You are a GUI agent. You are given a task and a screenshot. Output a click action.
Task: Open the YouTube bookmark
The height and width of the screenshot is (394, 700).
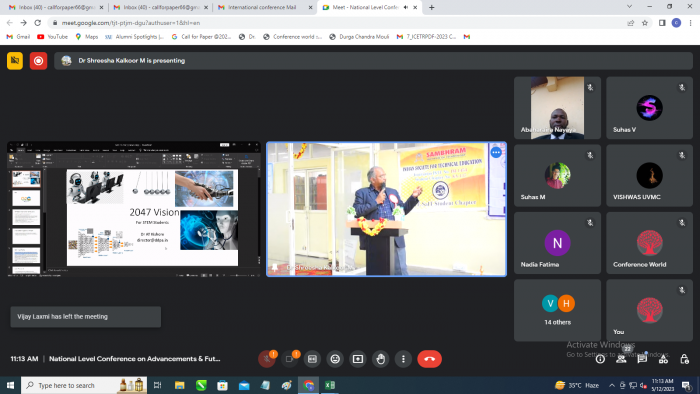coord(52,37)
